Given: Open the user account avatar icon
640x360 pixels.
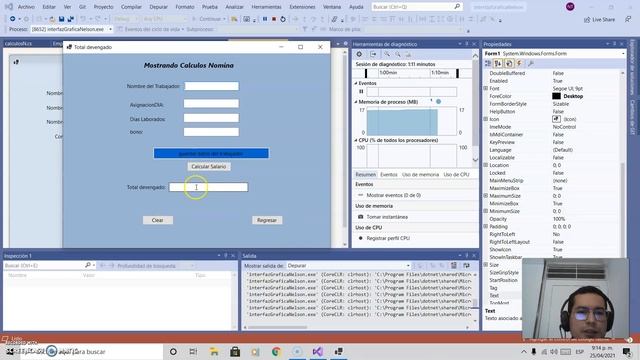Looking at the screenshot, I should 570,7.
